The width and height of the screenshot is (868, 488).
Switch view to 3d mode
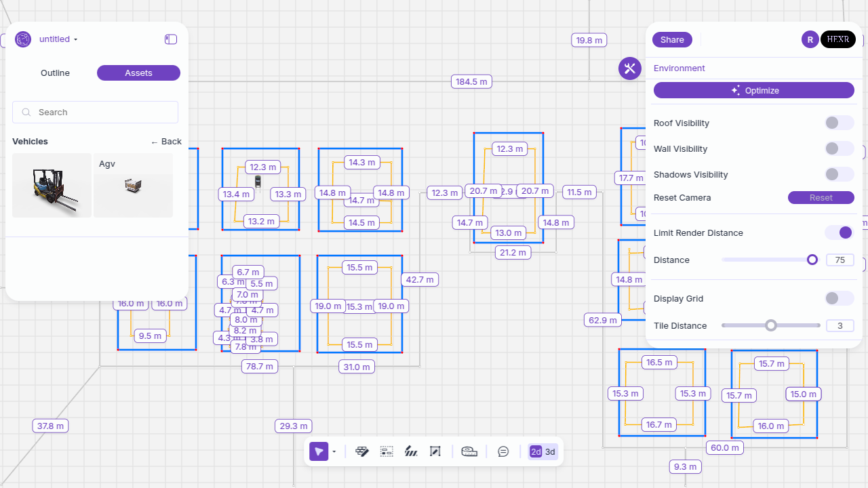pos(550,452)
